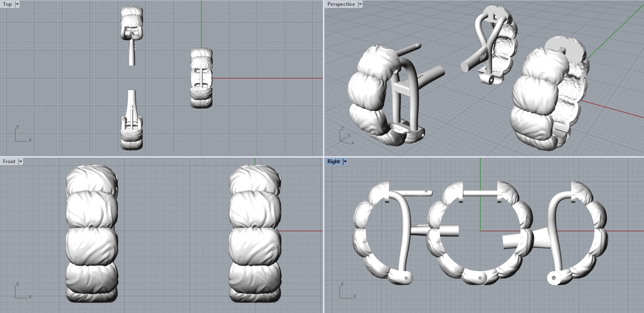Activate the Top viewport title label
This screenshot has height=313, width=644.
[x=8, y=4]
